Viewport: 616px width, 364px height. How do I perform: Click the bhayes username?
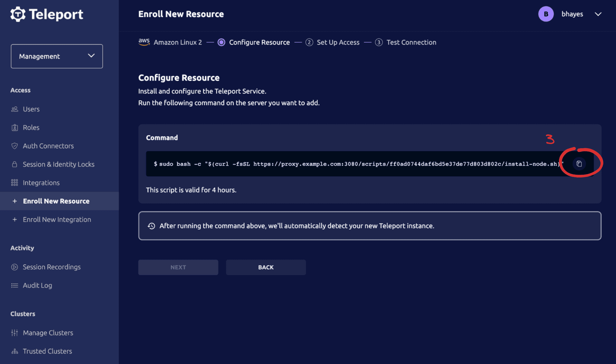click(572, 14)
